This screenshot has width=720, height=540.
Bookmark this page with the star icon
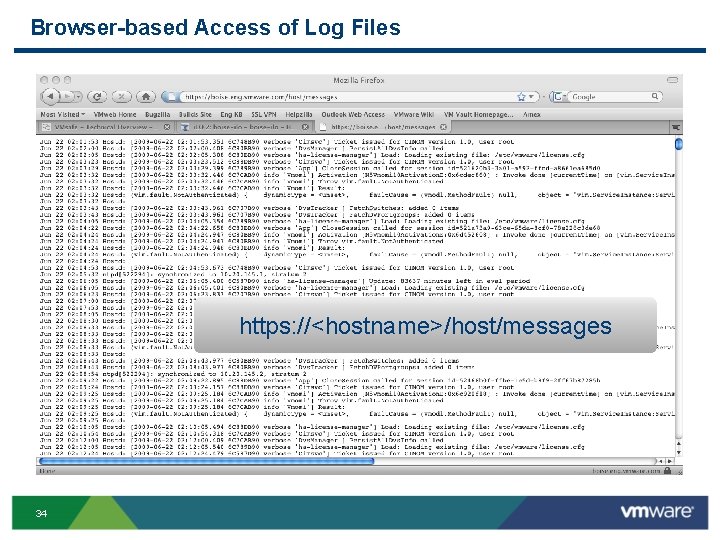[521, 97]
